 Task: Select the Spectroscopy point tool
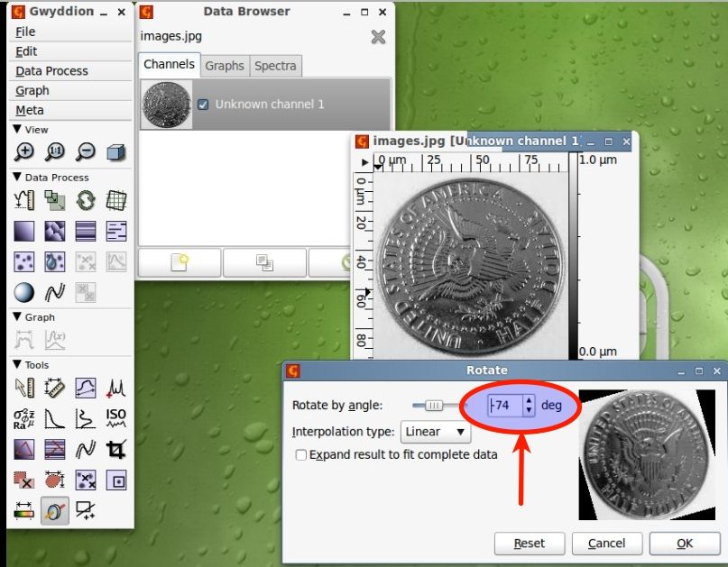(x=116, y=388)
